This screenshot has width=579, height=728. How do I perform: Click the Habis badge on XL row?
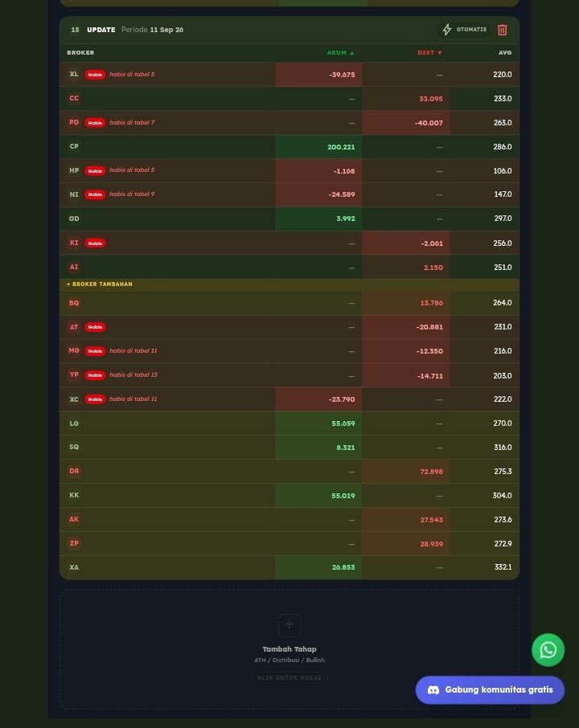95,75
